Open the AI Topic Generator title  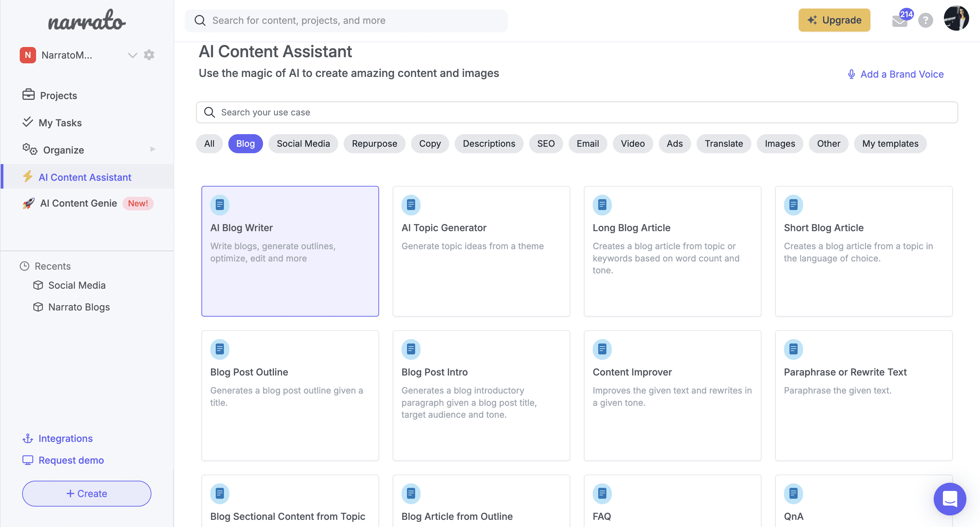point(444,227)
